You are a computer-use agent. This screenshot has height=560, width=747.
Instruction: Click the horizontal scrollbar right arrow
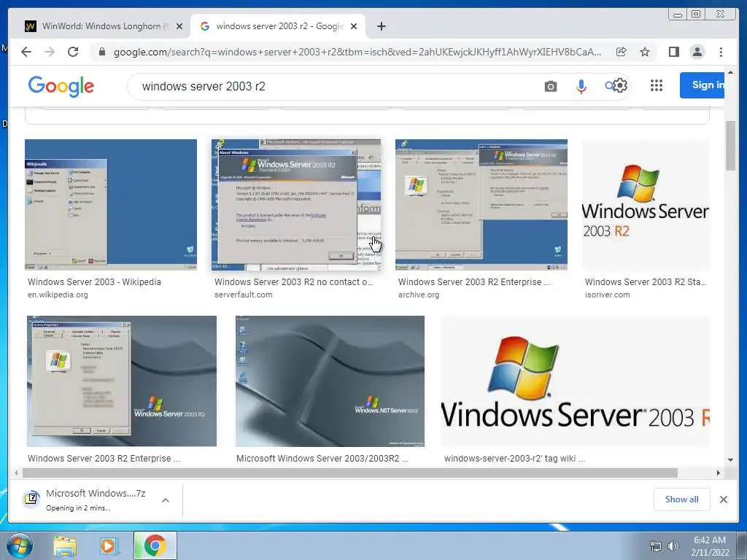[x=719, y=472]
